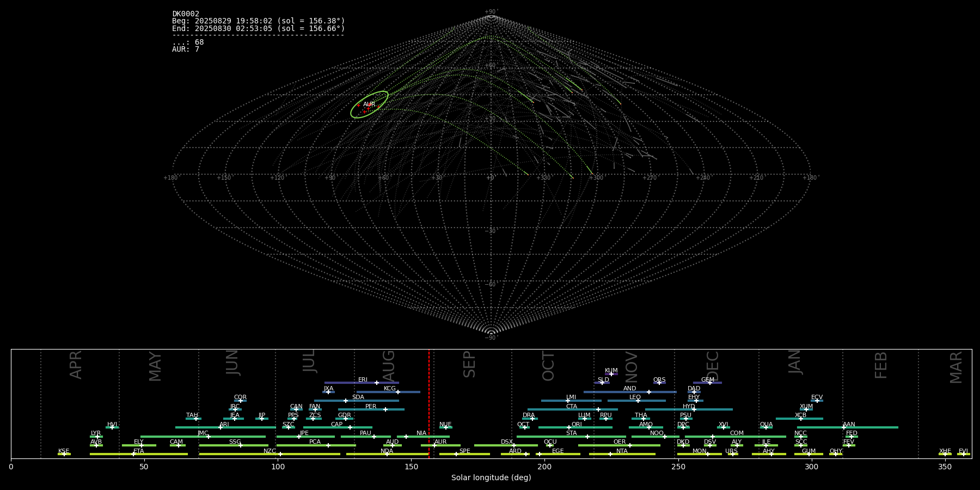980x490 pixels.
Task: Click the 'AUR: 7' meteor count line
Action: [186, 50]
